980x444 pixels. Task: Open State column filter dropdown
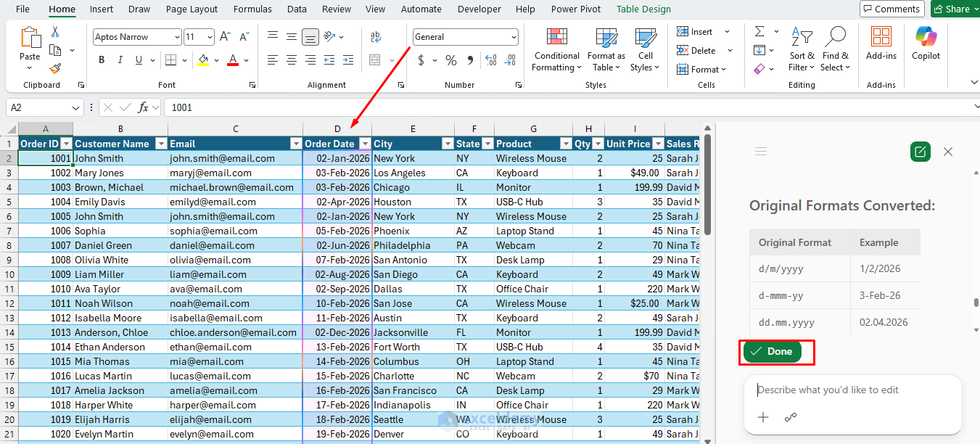click(x=487, y=144)
